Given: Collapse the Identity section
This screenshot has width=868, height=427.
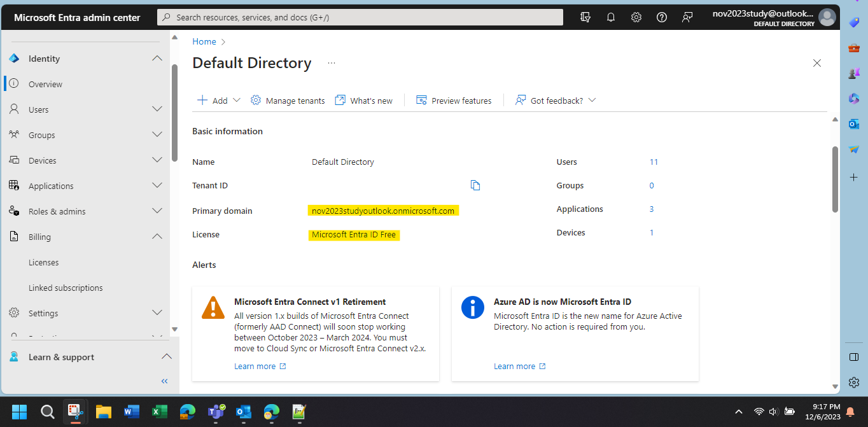Looking at the screenshot, I should [157, 59].
